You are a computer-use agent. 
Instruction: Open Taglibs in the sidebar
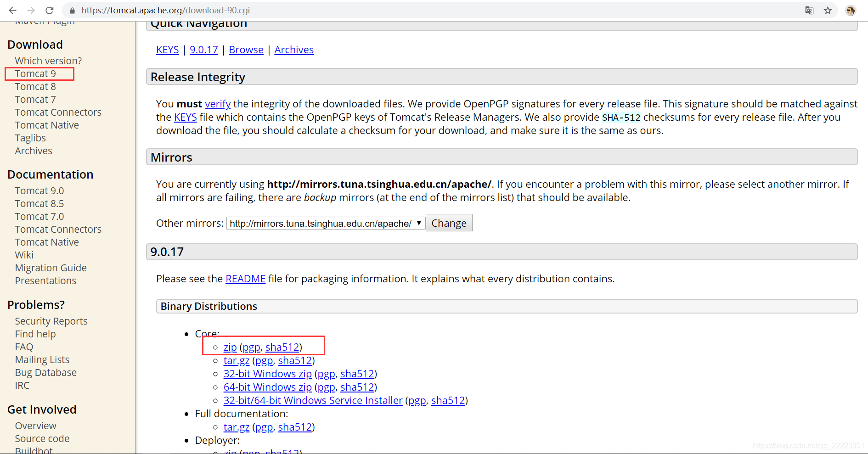30,138
